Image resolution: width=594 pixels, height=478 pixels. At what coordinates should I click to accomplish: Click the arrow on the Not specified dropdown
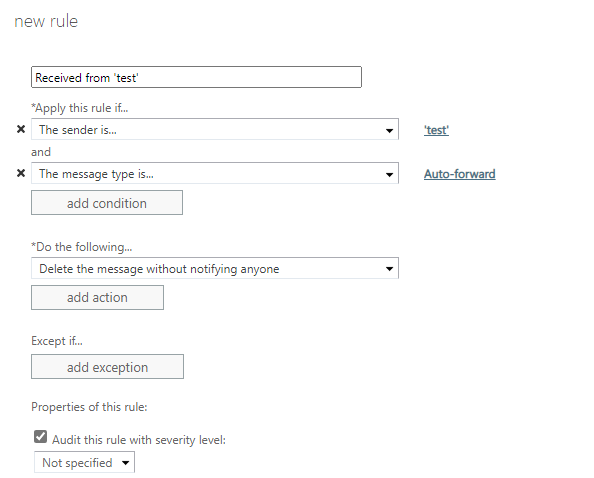(x=125, y=462)
